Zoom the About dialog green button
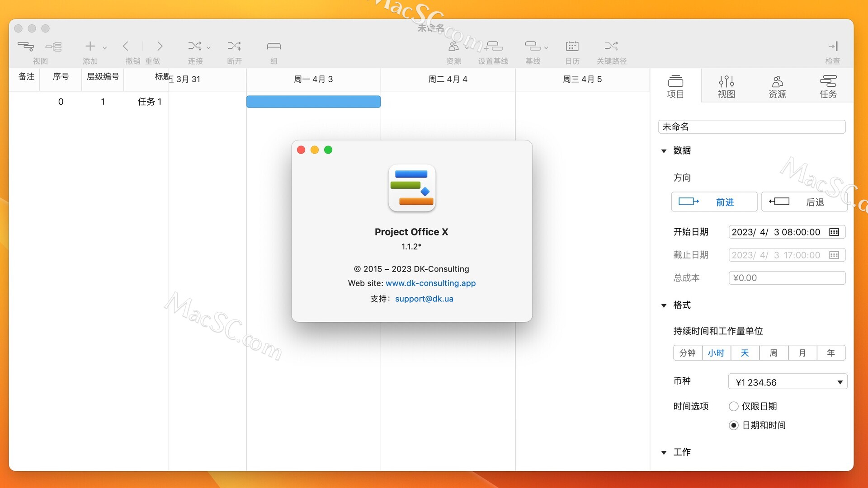Viewport: 868px width, 488px height. click(328, 150)
